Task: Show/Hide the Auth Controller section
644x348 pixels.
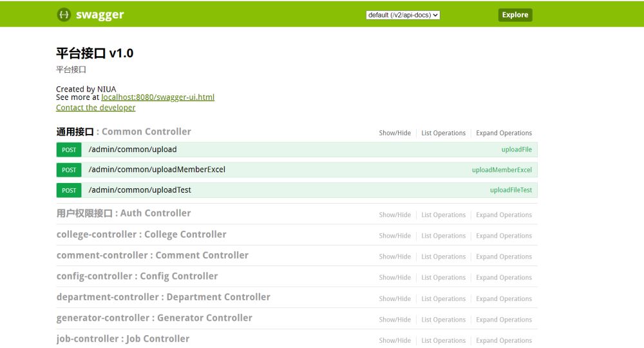Action: click(x=395, y=215)
